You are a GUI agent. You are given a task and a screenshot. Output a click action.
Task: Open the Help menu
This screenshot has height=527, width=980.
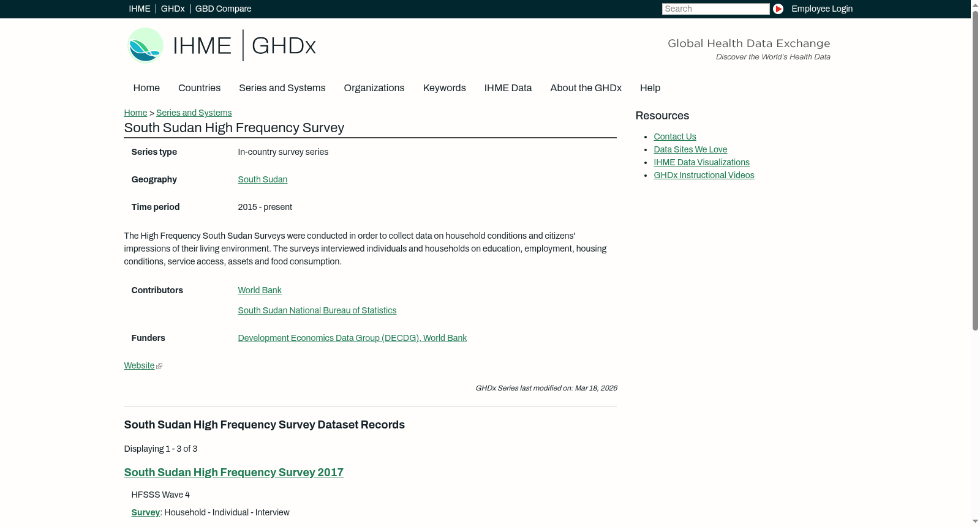(650, 88)
